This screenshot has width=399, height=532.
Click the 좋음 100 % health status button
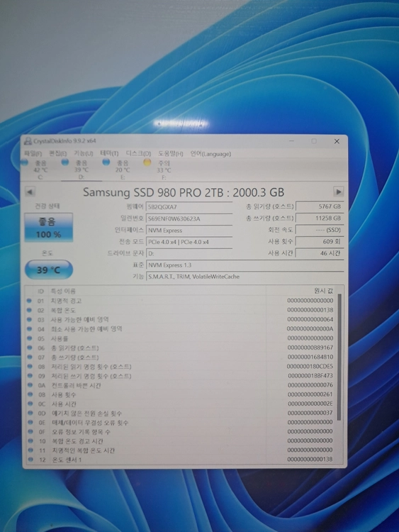click(48, 228)
